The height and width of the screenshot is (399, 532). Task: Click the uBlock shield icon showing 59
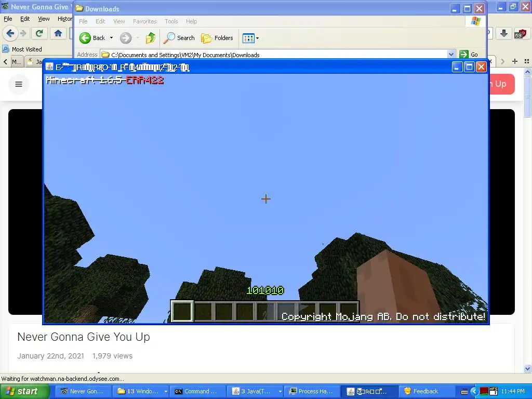520,33
